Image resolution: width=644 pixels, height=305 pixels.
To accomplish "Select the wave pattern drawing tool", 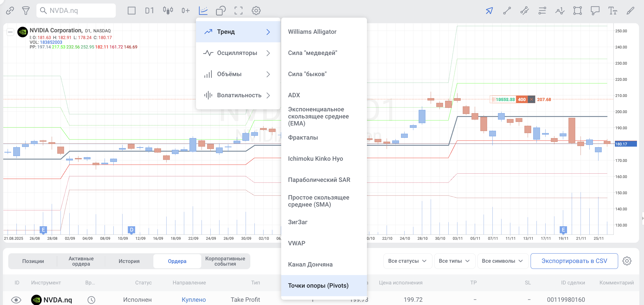I will [560, 11].
